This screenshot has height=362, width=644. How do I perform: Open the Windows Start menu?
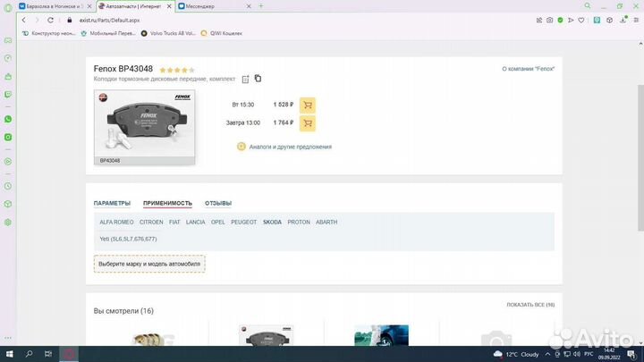[x=8, y=353]
